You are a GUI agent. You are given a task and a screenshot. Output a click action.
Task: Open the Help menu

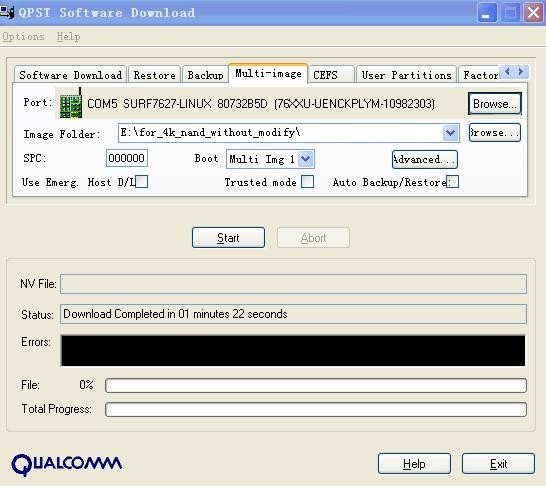pyautogui.click(x=68, y=36)
